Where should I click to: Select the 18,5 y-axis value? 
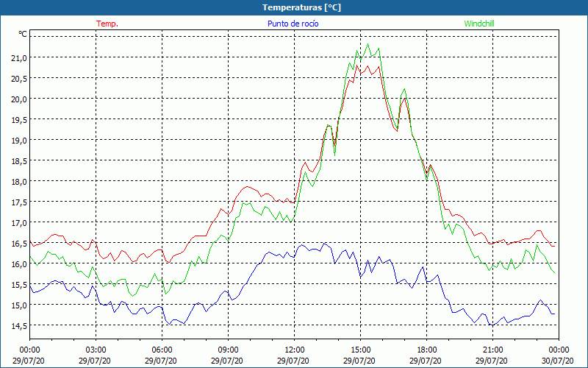tap(20, 160)
